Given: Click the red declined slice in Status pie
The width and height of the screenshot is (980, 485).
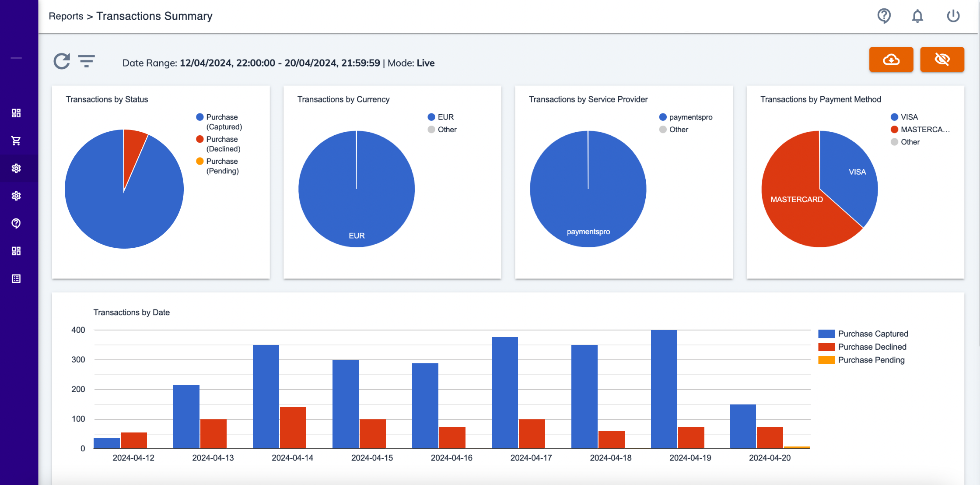Looking at the screenshot, I should 131,151.
